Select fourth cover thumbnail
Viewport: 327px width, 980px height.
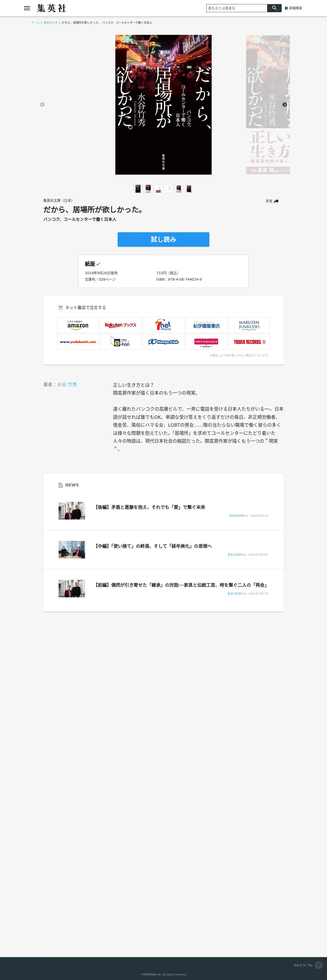coord(169,189)
